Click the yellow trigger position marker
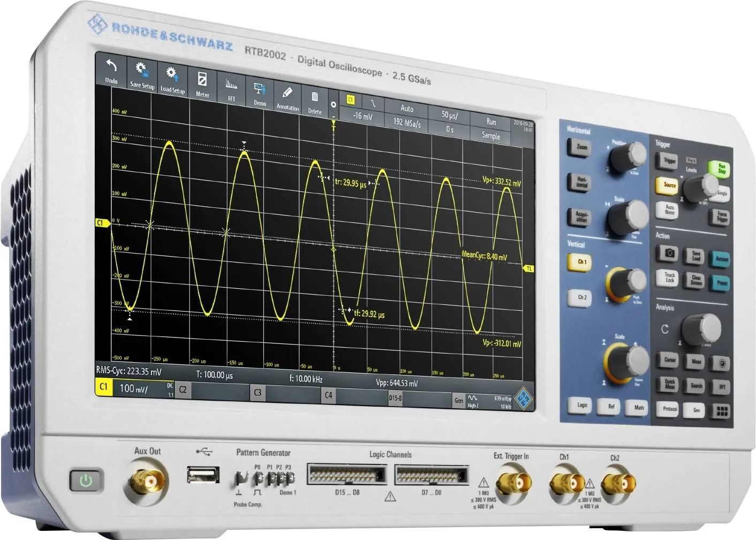756x540 pixels. (333, 124)
